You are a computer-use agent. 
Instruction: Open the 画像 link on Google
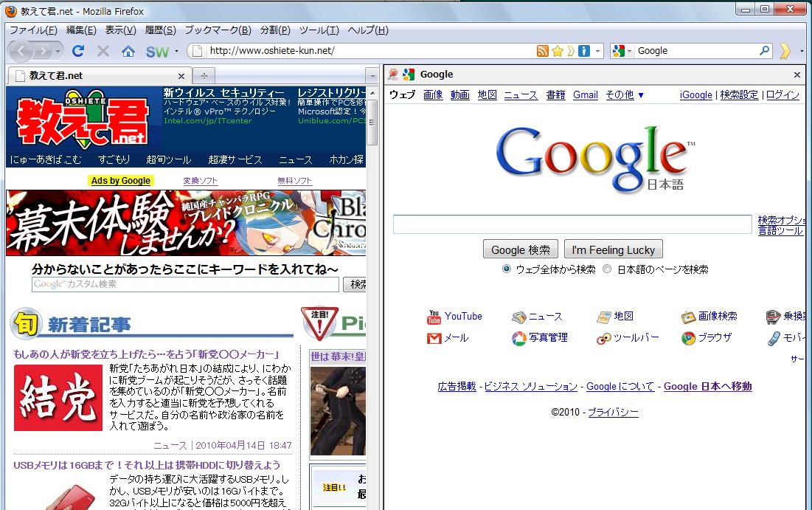pos(433,95)
